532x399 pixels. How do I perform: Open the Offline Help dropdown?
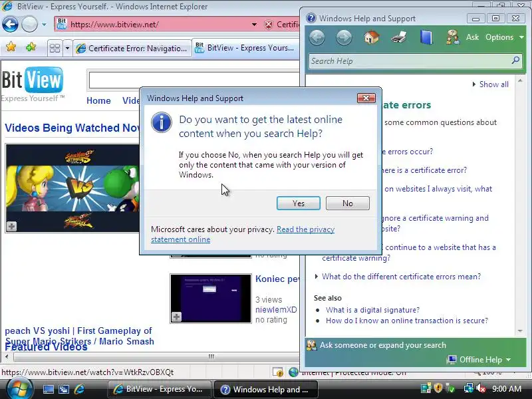[479, 360]
